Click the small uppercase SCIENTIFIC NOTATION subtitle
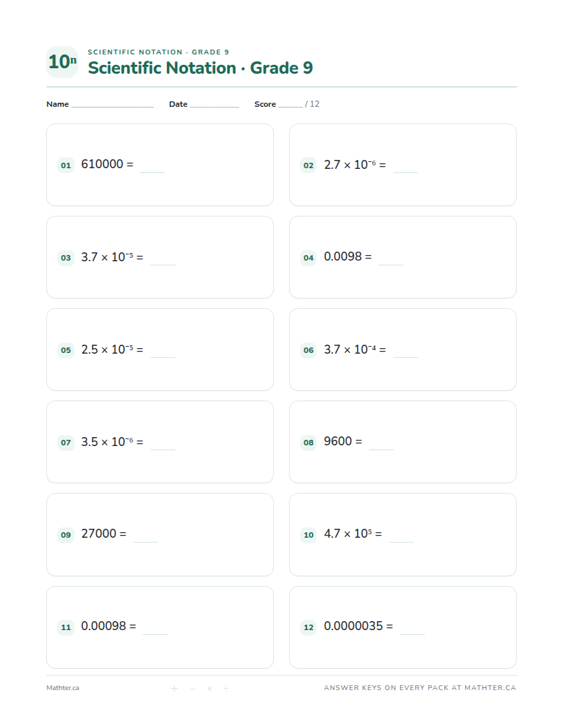Viewport: 563px width, 728px height. click(159, 52)
